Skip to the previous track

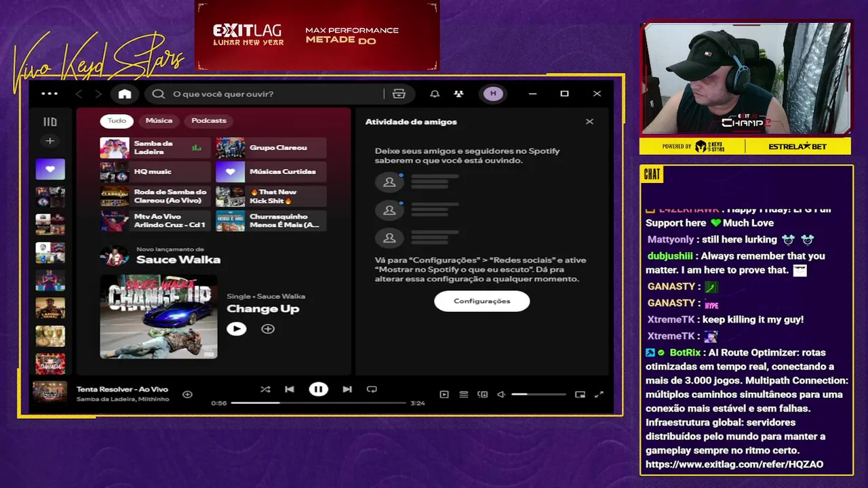click(x=290, y=389)
